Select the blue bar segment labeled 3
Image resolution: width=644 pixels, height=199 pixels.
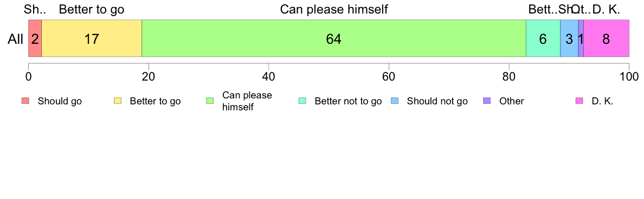pyautogui.click(x=569, y=38)
